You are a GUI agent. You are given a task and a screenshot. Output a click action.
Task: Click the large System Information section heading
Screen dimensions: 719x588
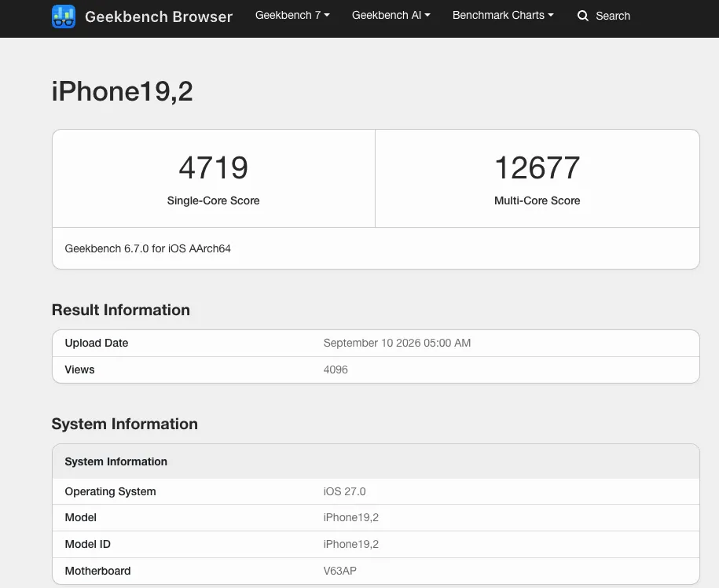[x=125, y=424]
